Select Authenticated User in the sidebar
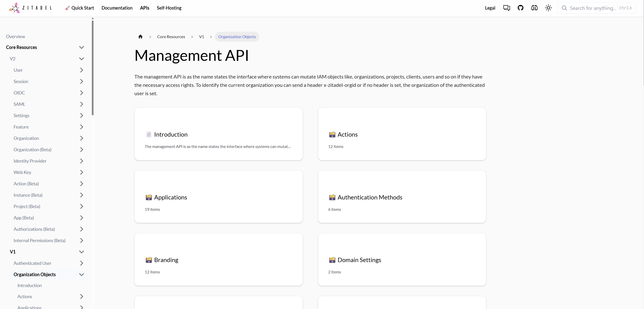 point(33,263)
